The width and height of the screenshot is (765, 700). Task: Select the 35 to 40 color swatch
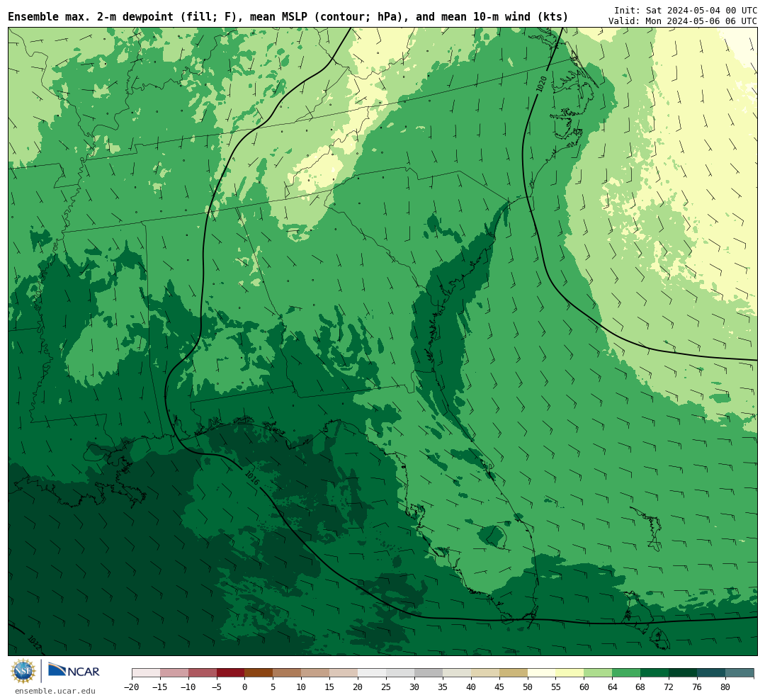coord(457,673)
